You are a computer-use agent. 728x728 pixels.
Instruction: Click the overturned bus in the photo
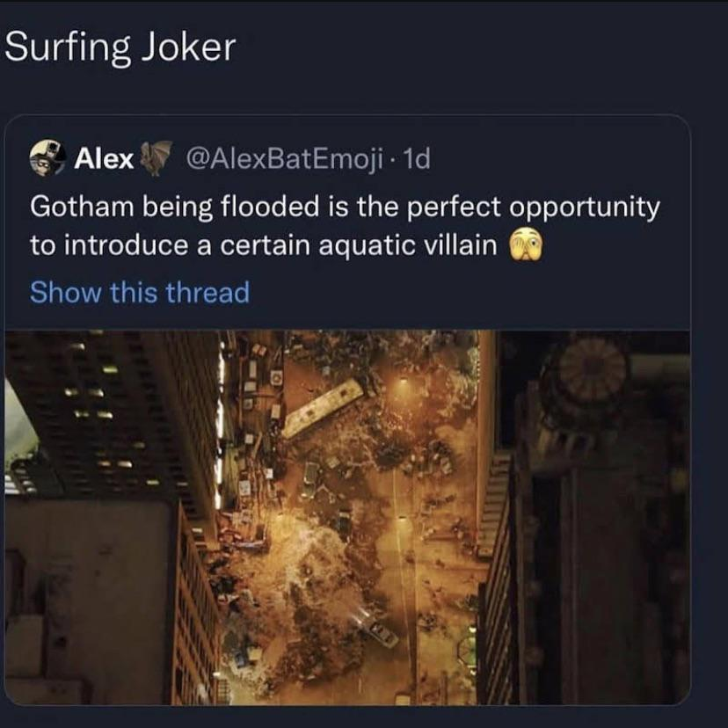323,408
